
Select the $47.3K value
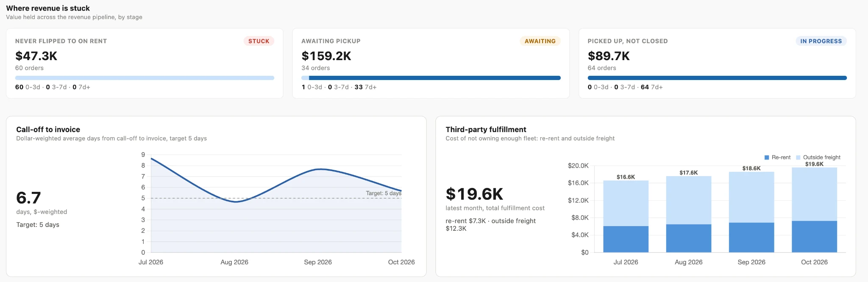click(36, 56)
